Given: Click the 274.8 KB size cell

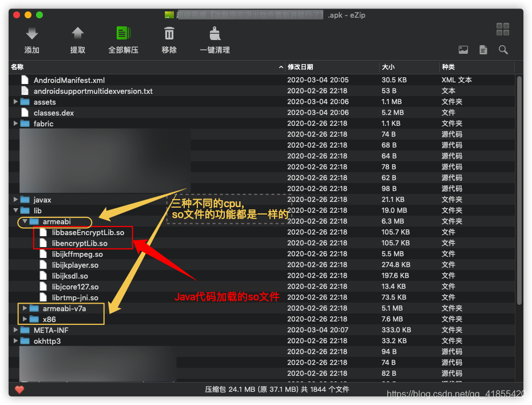Looking at the screenshot, I should [x=396, y=265].
